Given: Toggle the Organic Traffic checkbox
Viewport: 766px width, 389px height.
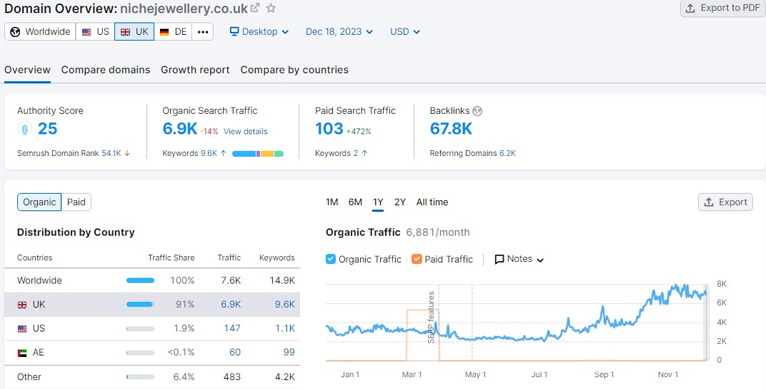Looking at the screenshot, I should (331, 259).
